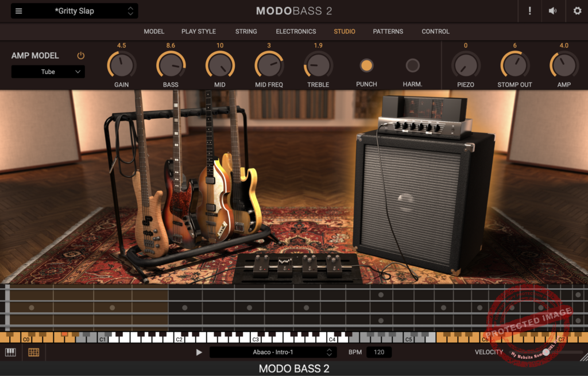The image size is (588, 376).
Task: Click the speaker cabinet in the studio
Action: (x=424, y=203)
